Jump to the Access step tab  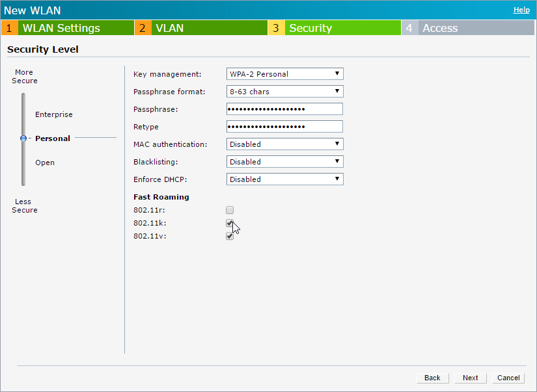click(x=468, y=28)
